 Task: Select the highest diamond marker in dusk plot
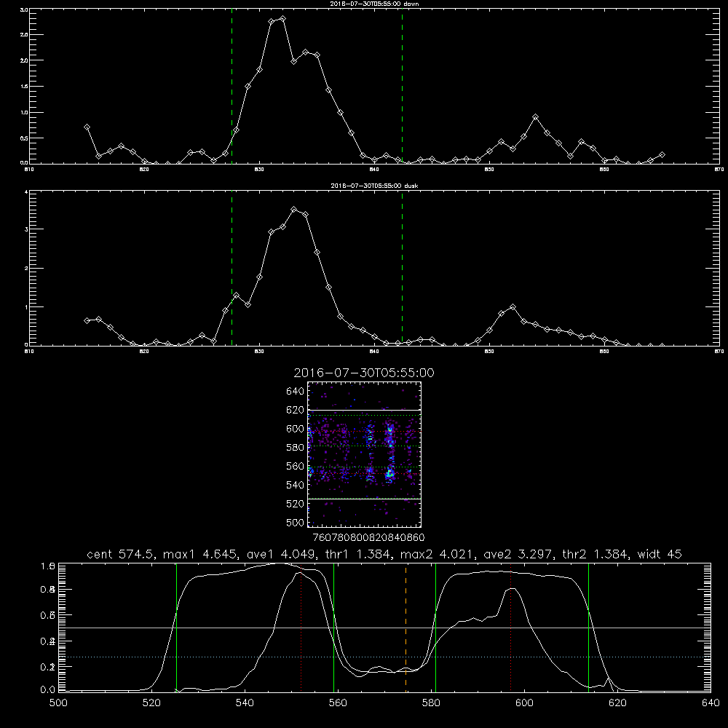pyautogui.click(x=294, y=210)
